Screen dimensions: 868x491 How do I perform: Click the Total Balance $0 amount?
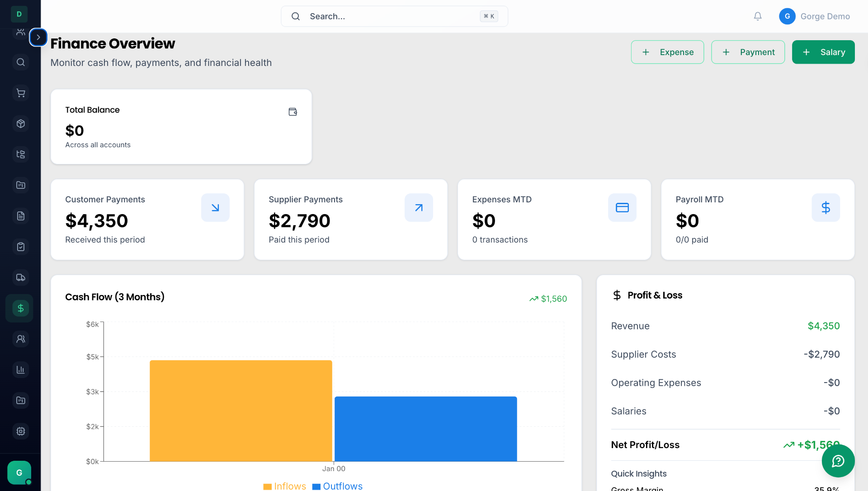tap(75, 131)
